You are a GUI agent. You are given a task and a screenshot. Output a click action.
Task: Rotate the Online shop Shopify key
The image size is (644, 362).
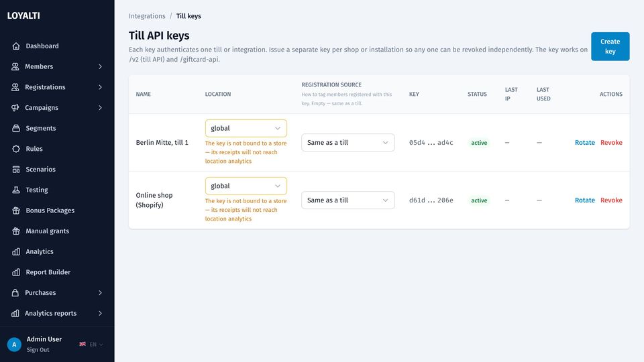tap(584, 200)
